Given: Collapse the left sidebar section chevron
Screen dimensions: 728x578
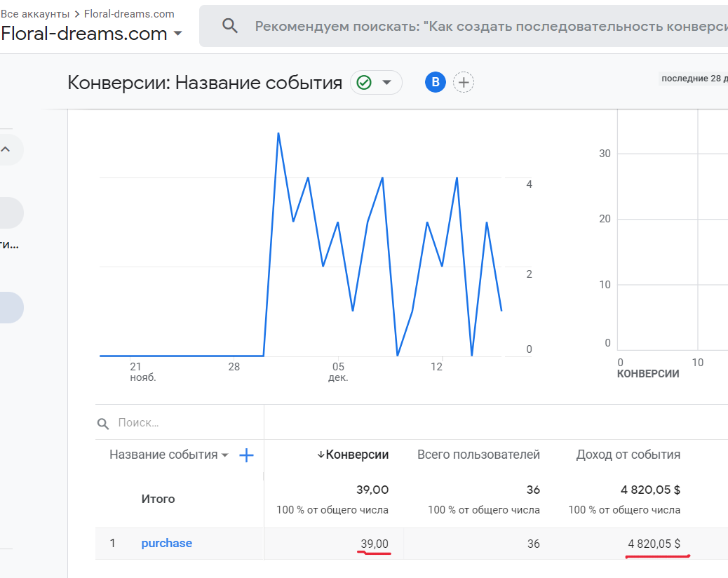Looking at the screenshot, I should 6,149.
